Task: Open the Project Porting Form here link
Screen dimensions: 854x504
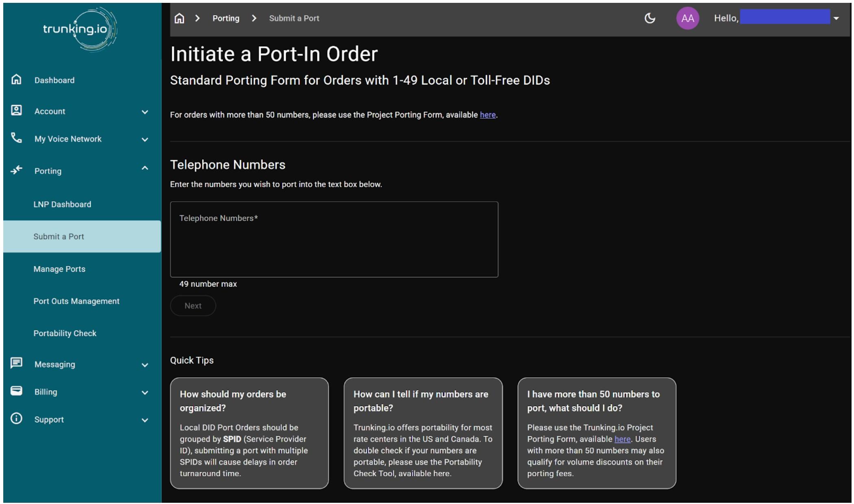Action: (488, 115)
